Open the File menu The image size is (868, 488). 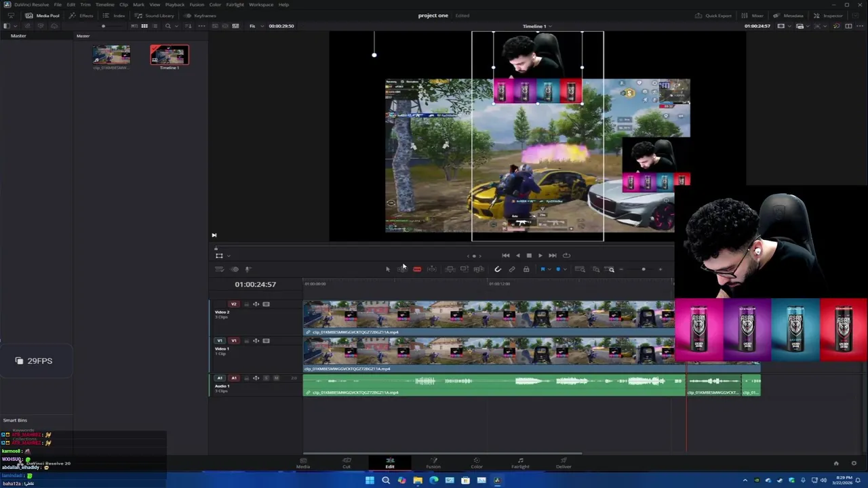click(58, 5)
